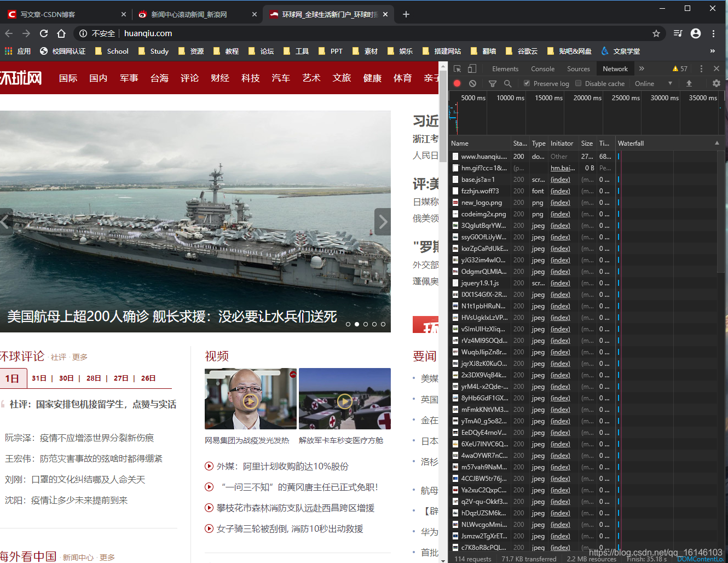Click 更多 next to 环球评论
Viewport: 728px width, 563px height.
point(80,357)
